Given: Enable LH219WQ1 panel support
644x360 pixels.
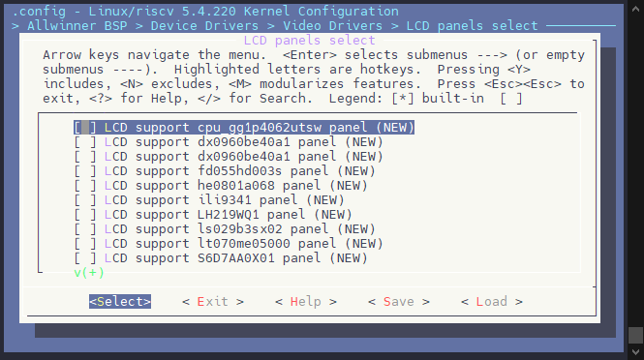Looking at the screenshot, I should pos(85,215).
